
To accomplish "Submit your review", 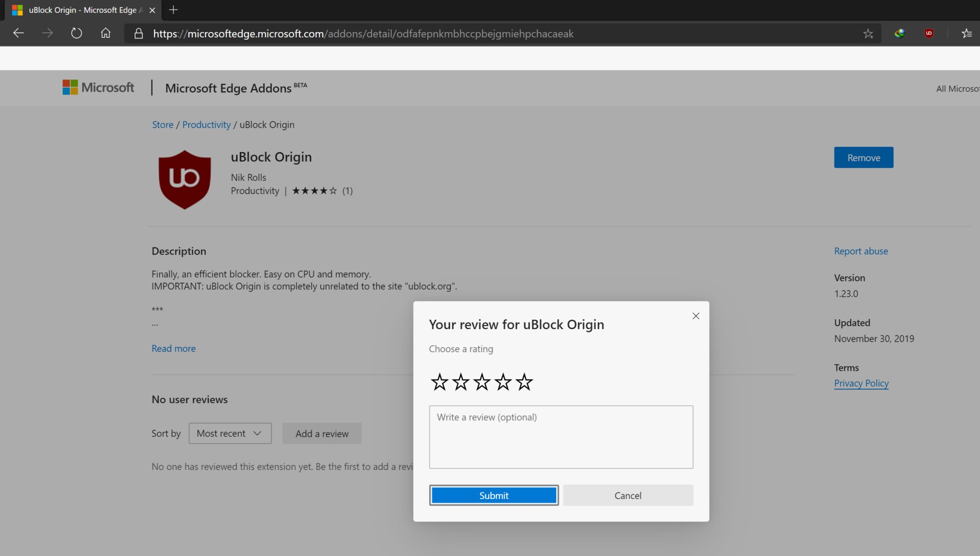I will click(x=493, y=495).
